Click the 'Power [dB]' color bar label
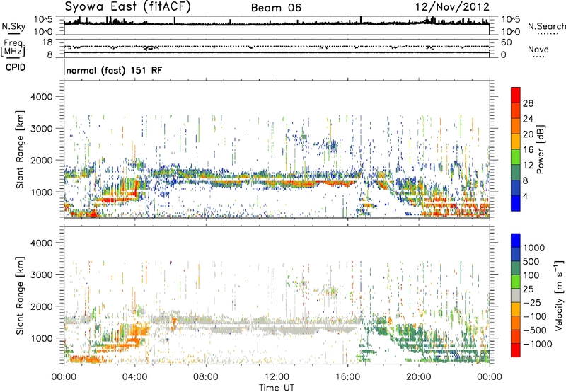Screen dimensions: 566x392 pyautogui.click(x=540, y=149)
